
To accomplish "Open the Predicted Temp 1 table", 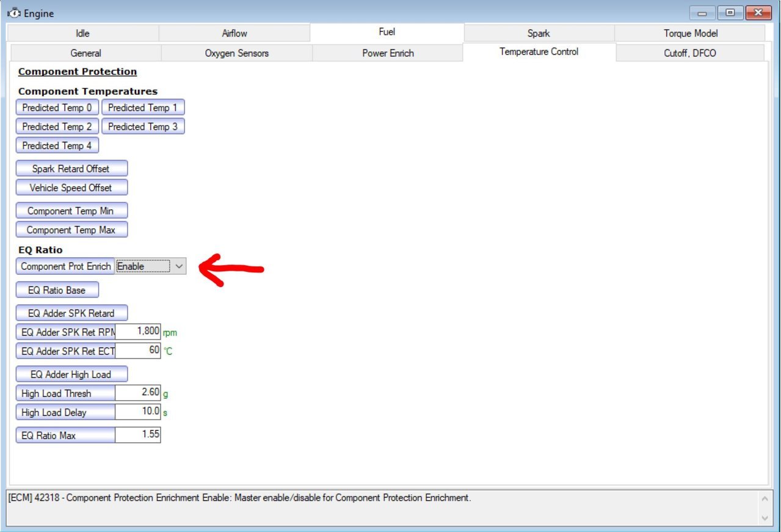I will pos(143,107).
